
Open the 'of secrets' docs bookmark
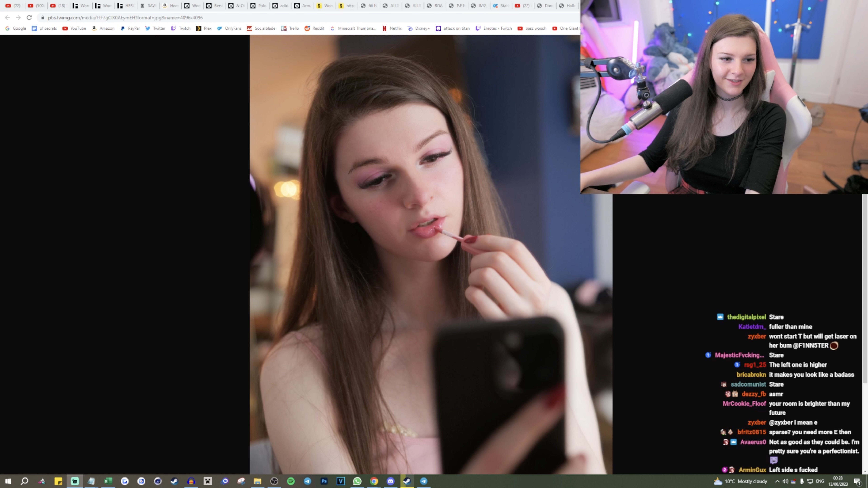click(44, 28)
